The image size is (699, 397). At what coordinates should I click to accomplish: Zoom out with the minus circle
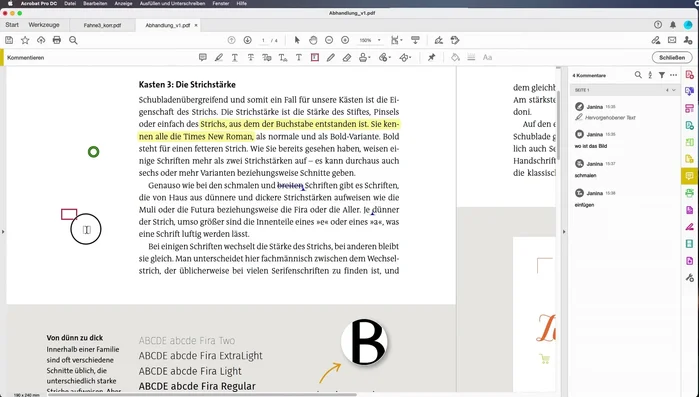coord(329,40)
